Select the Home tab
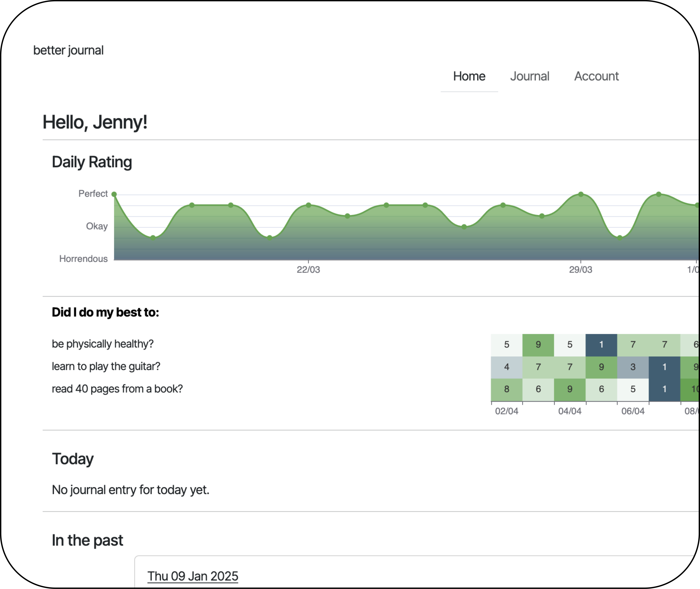The height and width of the screenshot is (589, 700). pyautogui.click(x=469, y=76)
